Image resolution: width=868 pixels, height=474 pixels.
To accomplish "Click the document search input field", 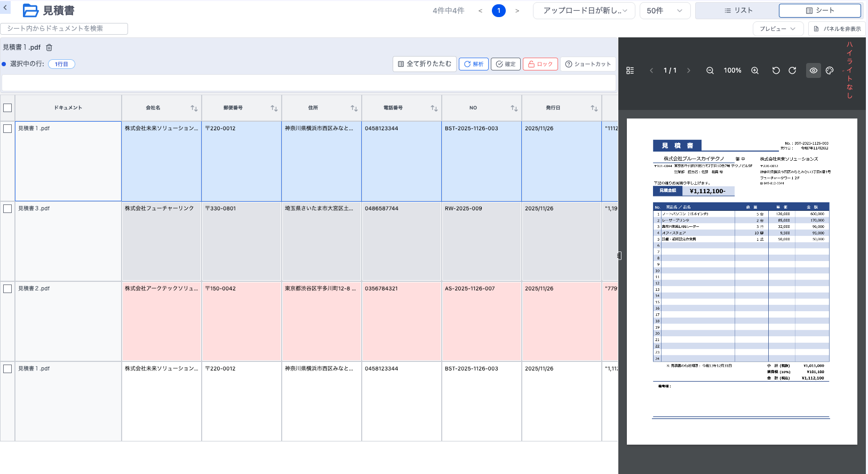I will (x=64, y=29).
